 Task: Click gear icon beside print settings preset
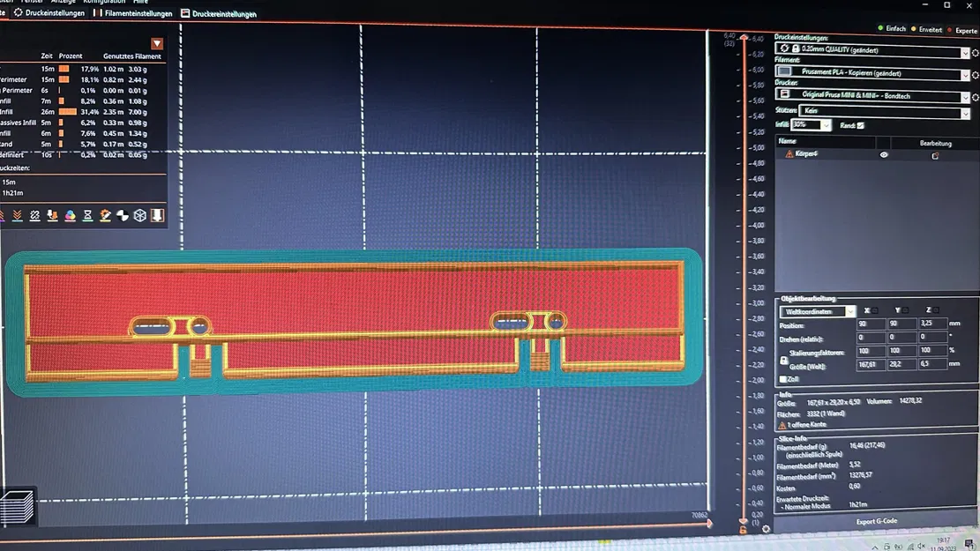tap(975, 53)
